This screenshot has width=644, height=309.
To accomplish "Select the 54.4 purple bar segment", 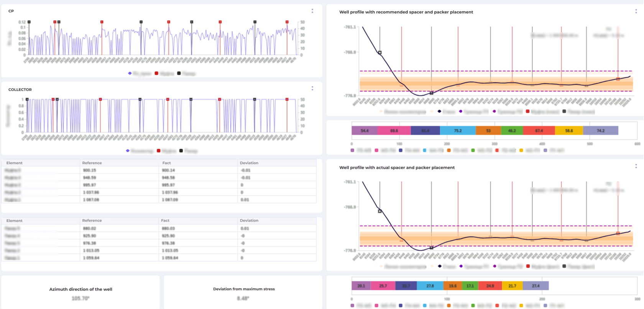I will pyautogui.click(x=365, y=131).
